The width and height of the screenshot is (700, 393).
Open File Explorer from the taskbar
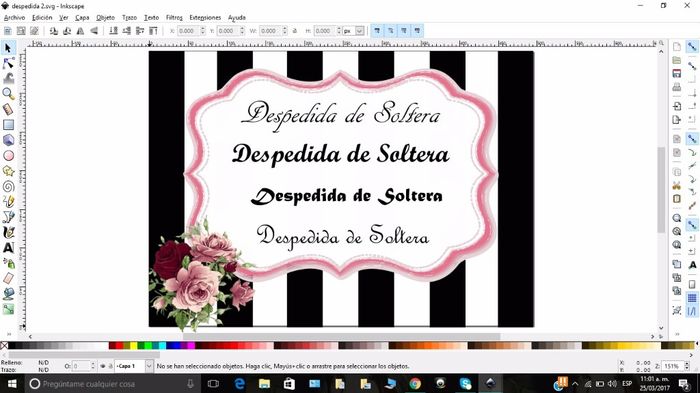pyautogui.click(x=264, y=384)
